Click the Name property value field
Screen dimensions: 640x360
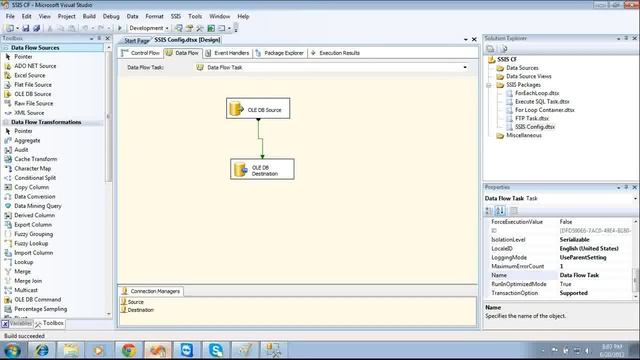click(x=595, y=275)
